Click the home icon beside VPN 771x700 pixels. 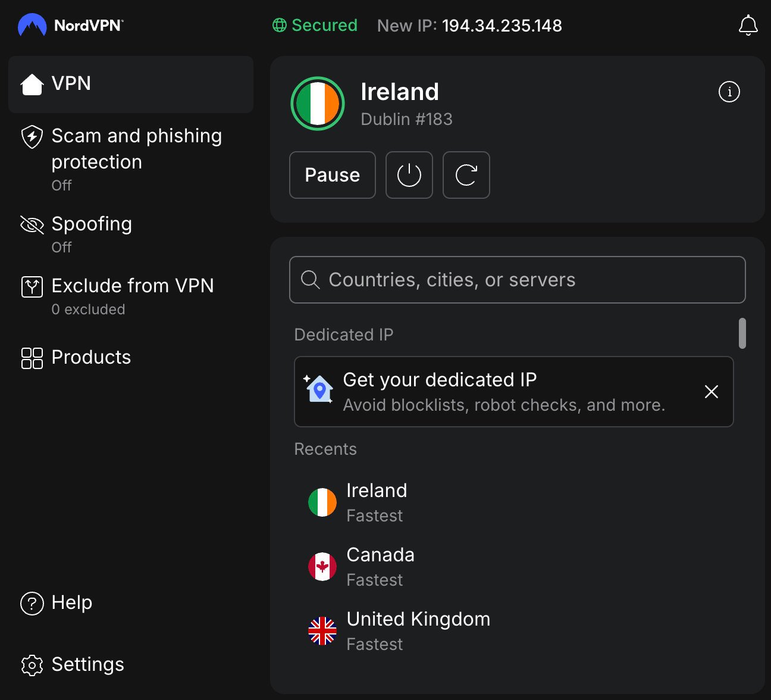(32, 84)
